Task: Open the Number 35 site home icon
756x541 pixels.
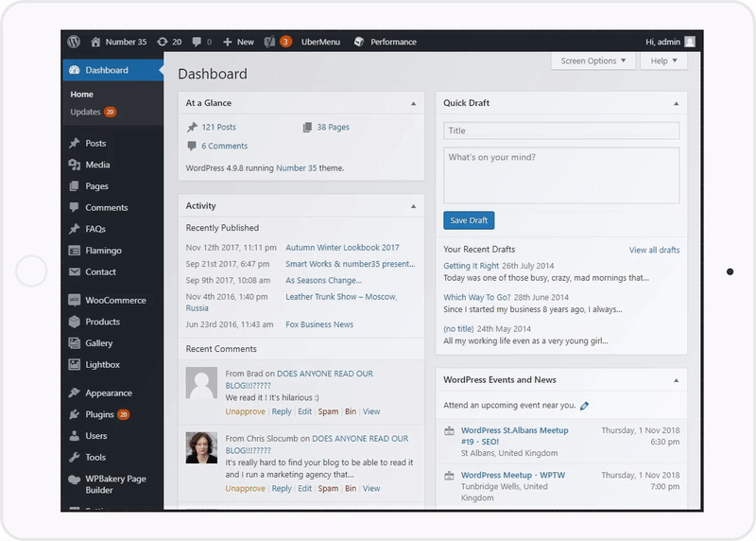Action: point(95,42)
